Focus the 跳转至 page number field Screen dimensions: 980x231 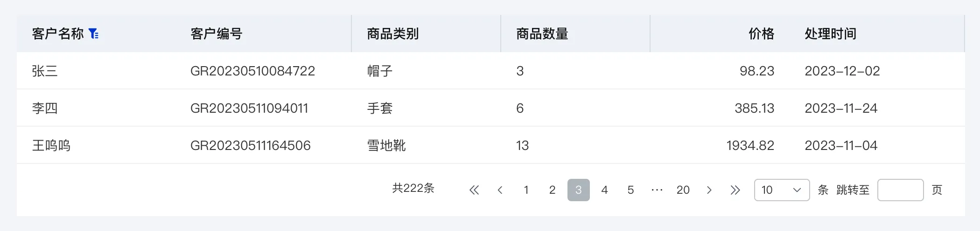(x=900, y=190)
